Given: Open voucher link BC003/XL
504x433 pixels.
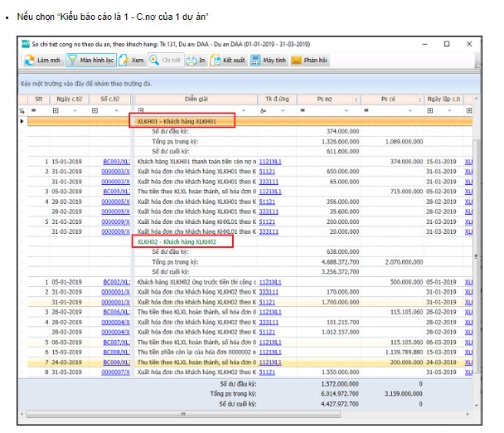Looking at the screenshot, I should click(115, 161).
